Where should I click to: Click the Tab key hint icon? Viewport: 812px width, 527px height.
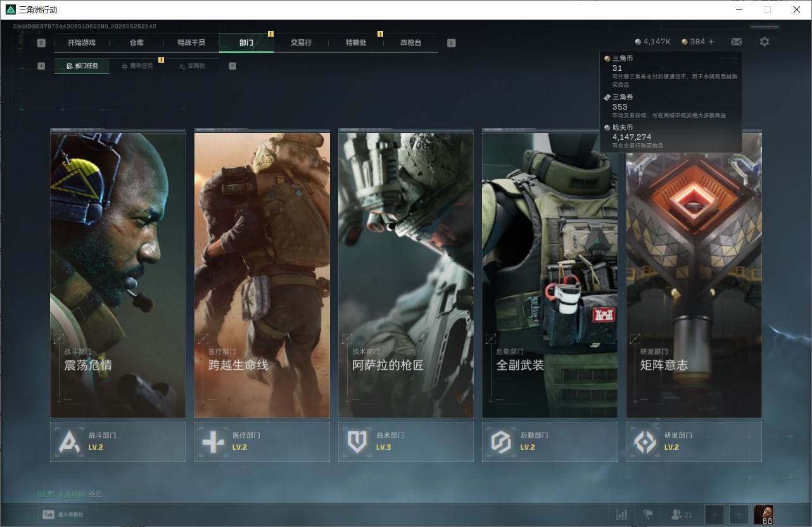[x=48, y=514]
